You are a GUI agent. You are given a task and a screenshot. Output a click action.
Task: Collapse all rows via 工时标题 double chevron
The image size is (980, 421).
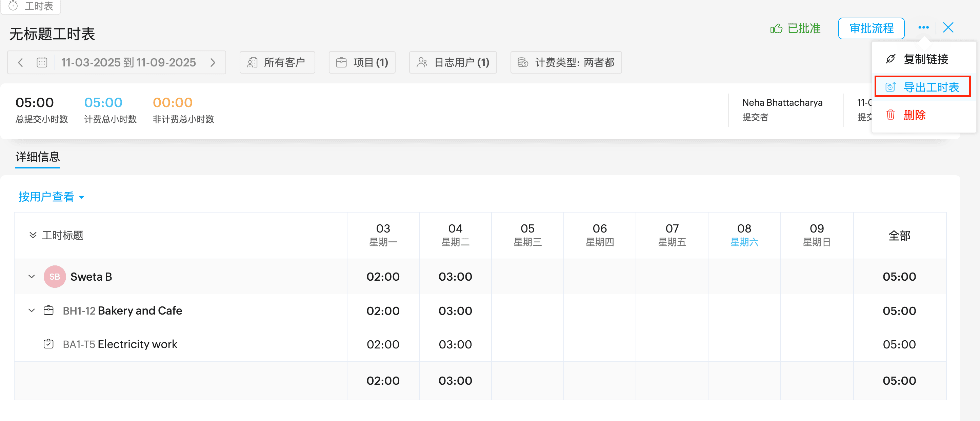33,235
